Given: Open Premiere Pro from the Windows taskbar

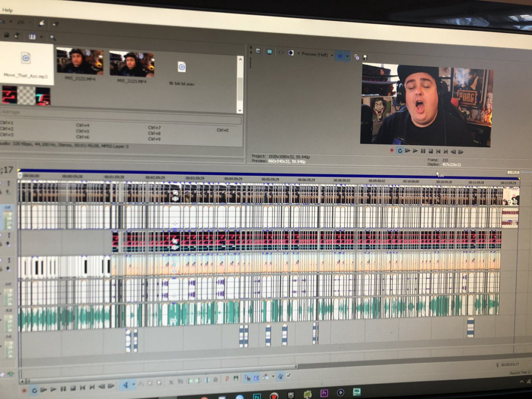Looking at the screenshot, I should pyautogui.click(x=325, y=393).
